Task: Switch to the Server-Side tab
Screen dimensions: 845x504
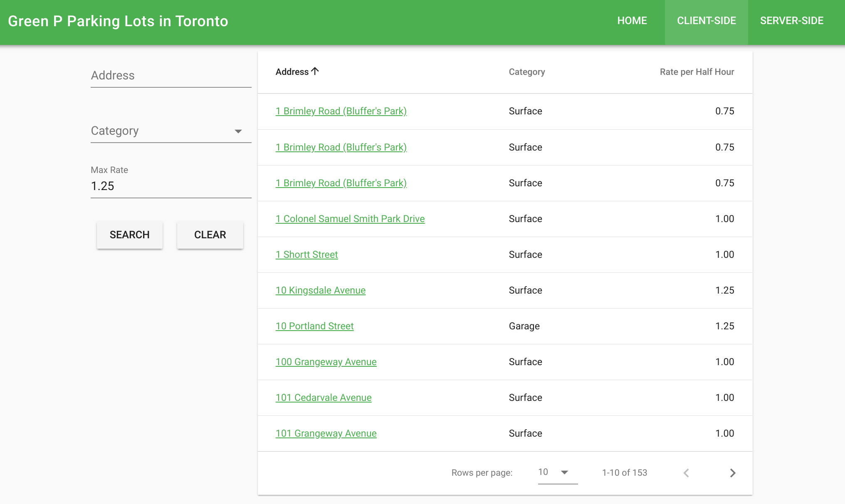Action: point(791,21)
